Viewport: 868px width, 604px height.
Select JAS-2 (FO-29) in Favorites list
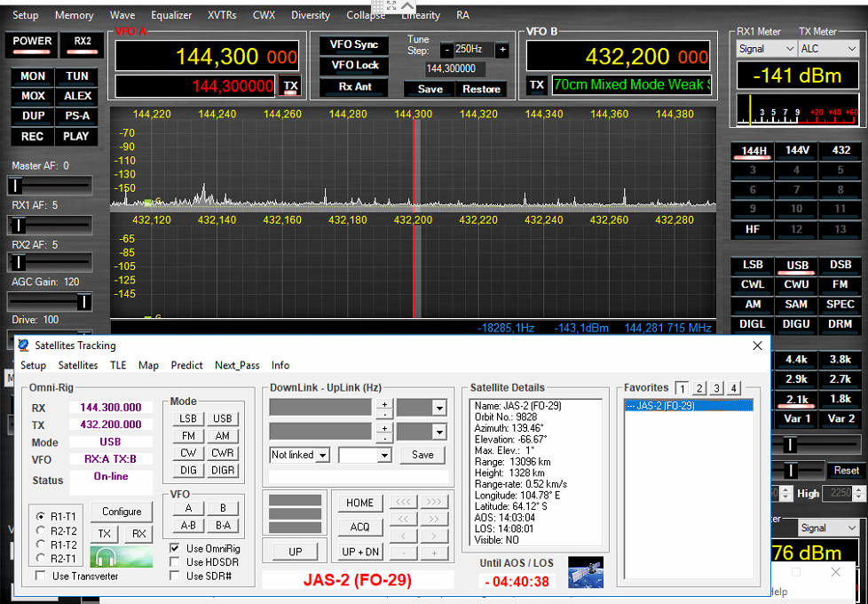(x=689, y=406)
